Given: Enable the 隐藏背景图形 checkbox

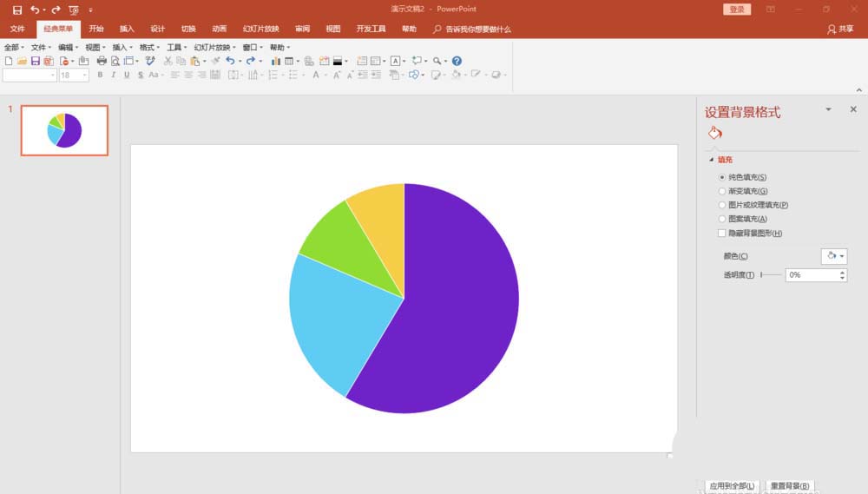Looking at the screenshot, I should (721, 234).
